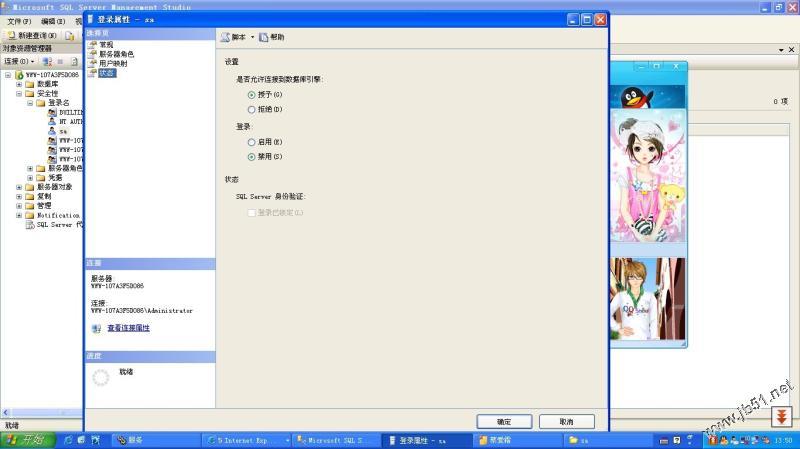Select the 禁用 login radio button
Viewport: 800px width, 449px height.
(x=251, y=157)
